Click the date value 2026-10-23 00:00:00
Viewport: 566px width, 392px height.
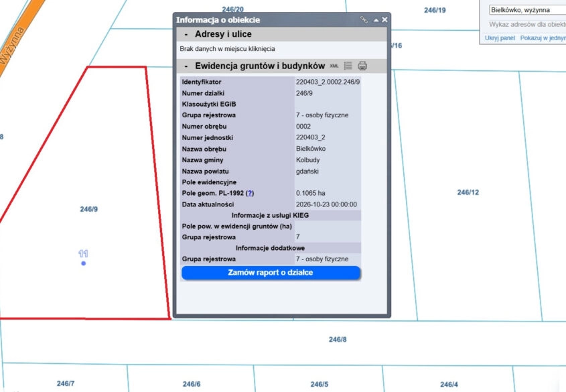[x=326, y=204]
